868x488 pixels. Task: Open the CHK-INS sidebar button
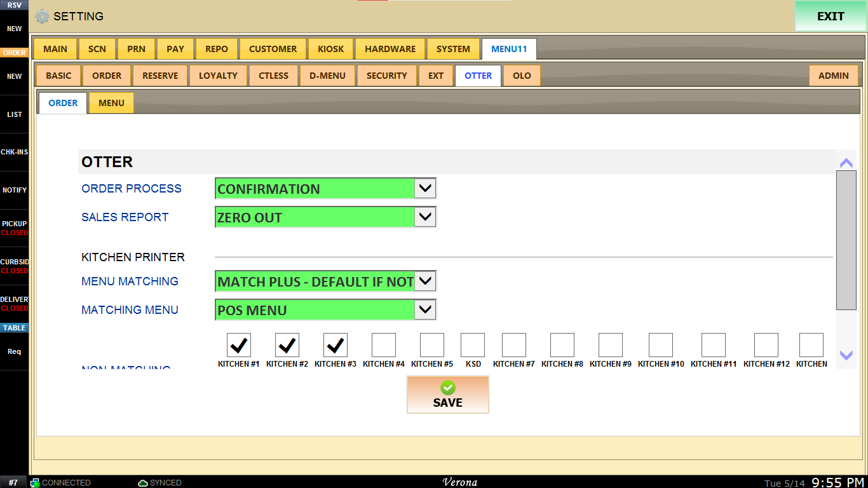click(15, 152)
